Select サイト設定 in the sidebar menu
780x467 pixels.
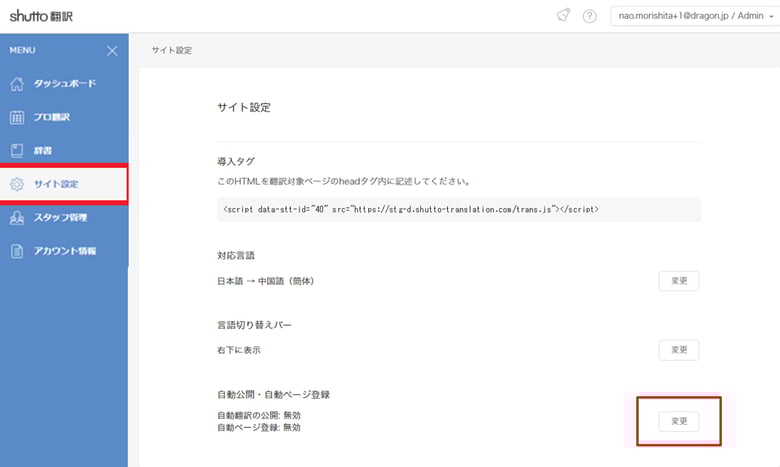tap(64, 184)
